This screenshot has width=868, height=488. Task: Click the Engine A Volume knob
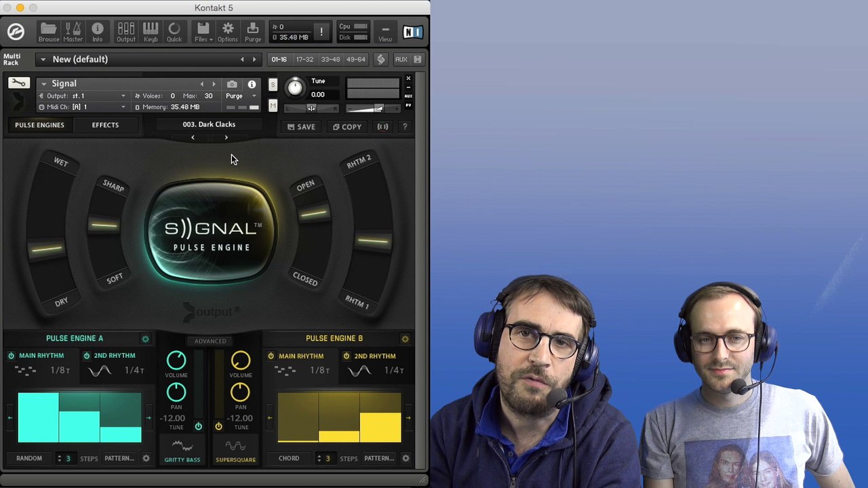pyautogui.click(x=176, y=361)
